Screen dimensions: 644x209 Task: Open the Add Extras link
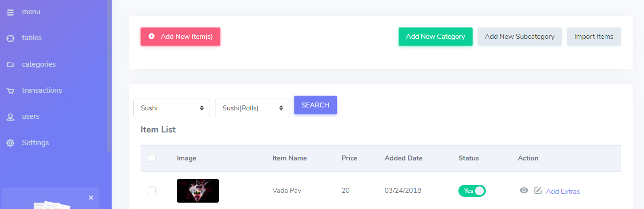563,191
